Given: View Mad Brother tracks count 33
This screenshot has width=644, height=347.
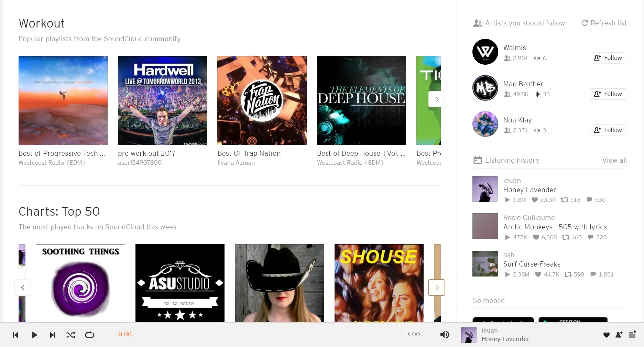Looking at the screenshot, I should pyautogui.click(x=542, y=94).
